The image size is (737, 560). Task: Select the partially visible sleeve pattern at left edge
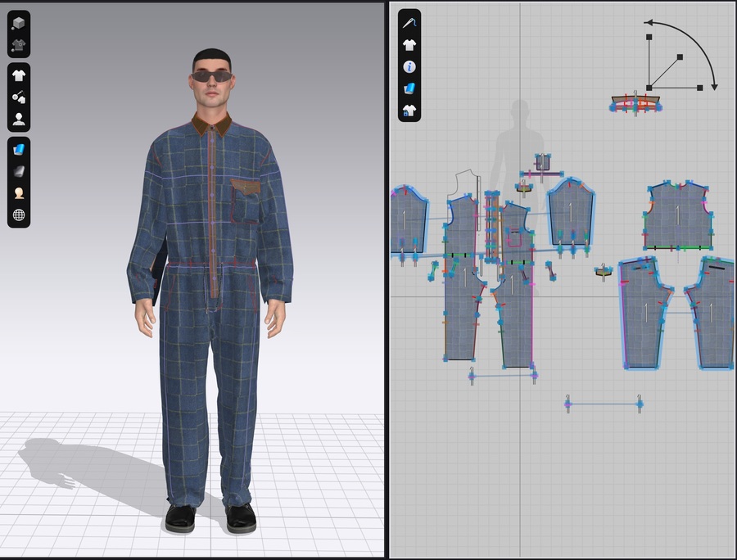click(408, 219)
